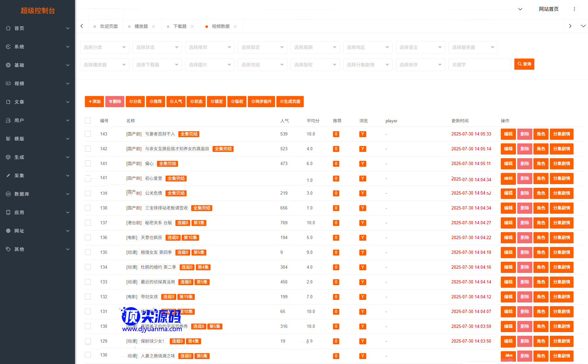The height and width of the screenshot is (364, 588).
Task: Switch to the 下载器 tab
Action: (x=180, y=26)
